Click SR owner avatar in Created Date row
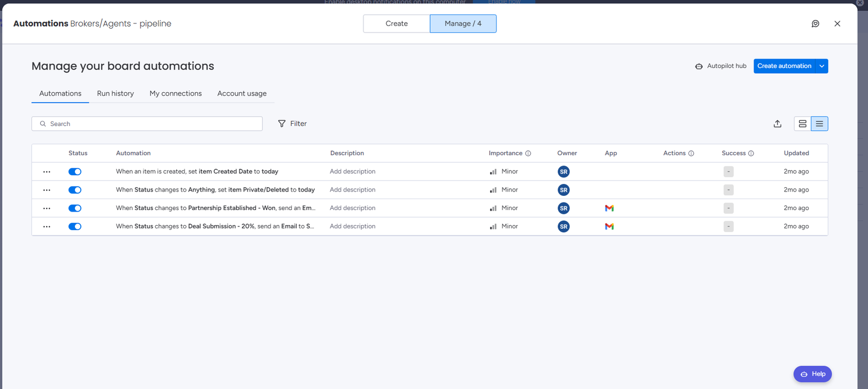Image resolution: width=868 pixels, height=389 pixels. 564,171
